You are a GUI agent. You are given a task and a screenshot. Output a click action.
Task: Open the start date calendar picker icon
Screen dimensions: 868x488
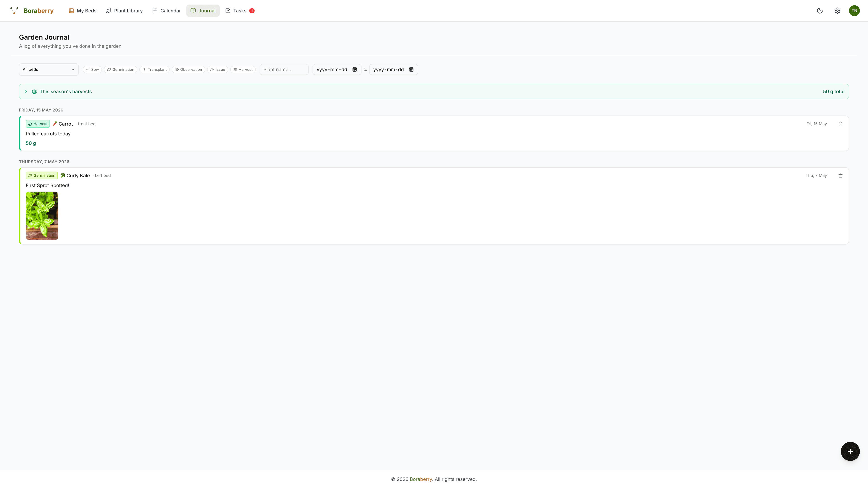354,69
